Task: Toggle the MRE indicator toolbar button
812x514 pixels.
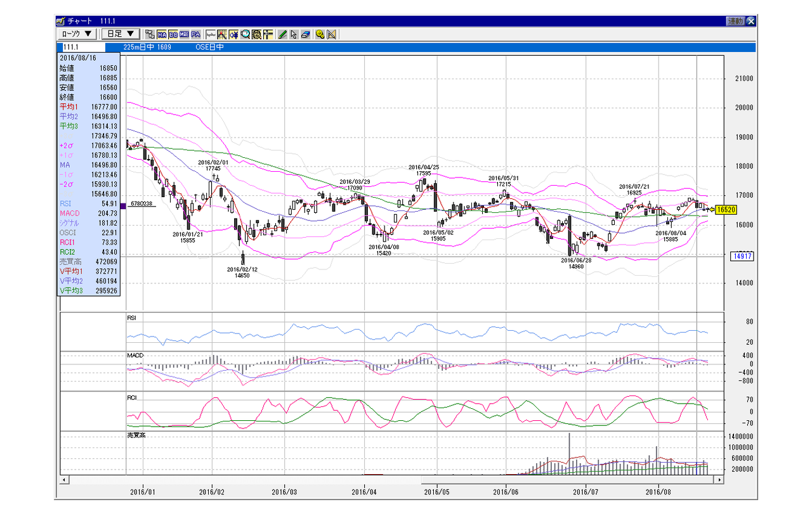Action: 184,34
